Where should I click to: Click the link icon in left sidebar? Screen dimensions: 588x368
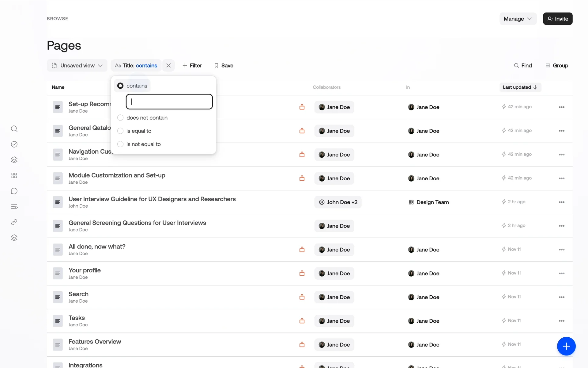tap(14, 222)
